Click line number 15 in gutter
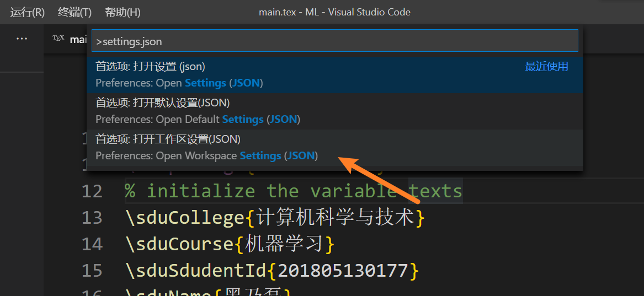Image resolution: width=644 pixels, height=296 pixels. tap(92, 271)
